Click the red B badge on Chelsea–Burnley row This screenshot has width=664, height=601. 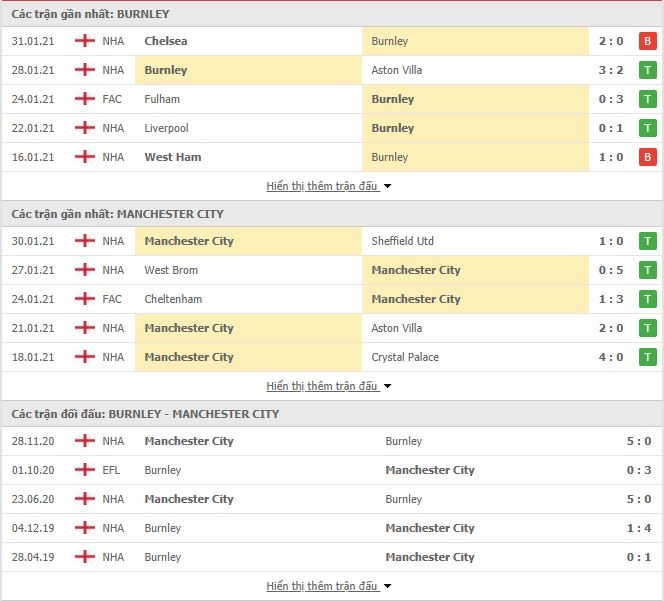[647, 41]
